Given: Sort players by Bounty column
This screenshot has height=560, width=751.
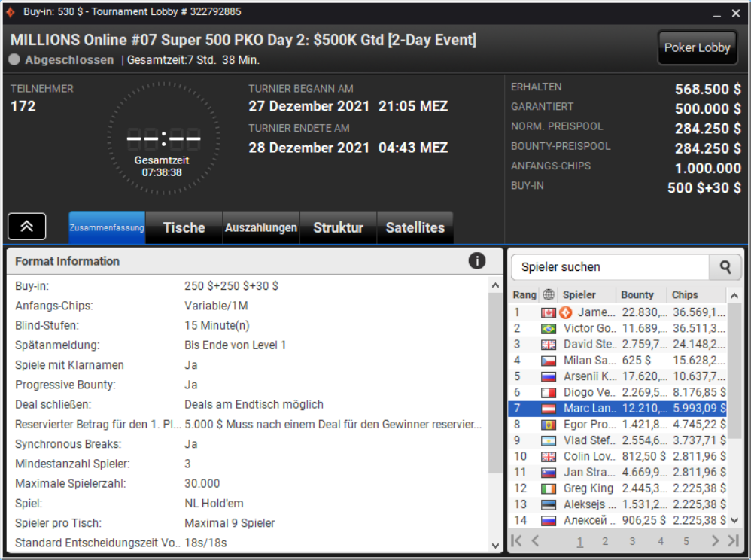Looking at the screenshot, I should [x=637, y=294].
